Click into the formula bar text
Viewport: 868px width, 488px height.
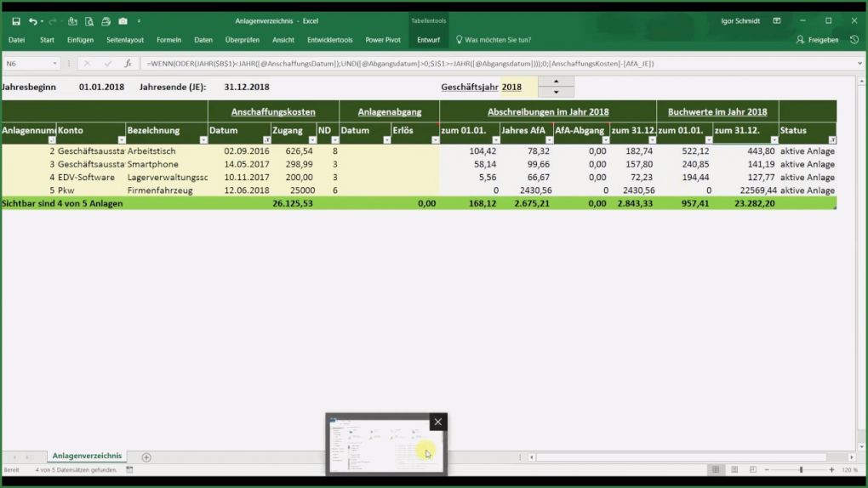coord(400,64)
